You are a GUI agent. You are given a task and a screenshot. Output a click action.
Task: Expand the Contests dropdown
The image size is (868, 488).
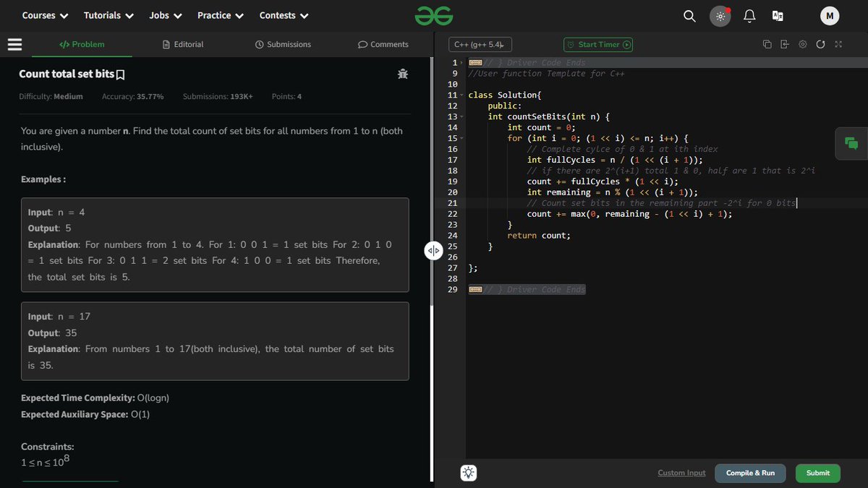pyautogui.click(x=284, y=15)
